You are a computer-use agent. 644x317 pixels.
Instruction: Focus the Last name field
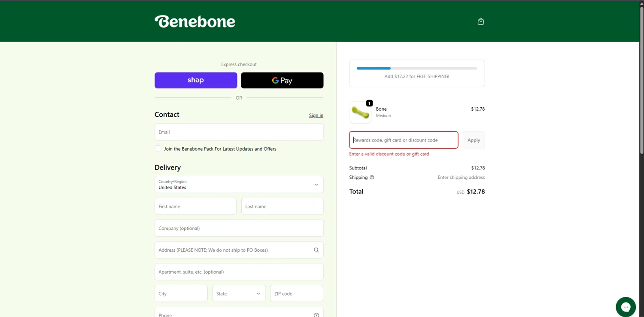[282, 206]
